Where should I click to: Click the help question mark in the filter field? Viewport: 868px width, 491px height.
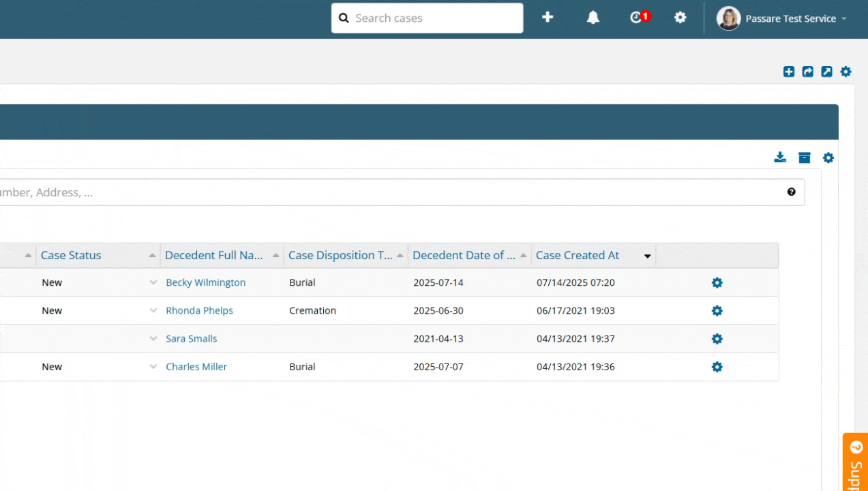click(791, 192)
